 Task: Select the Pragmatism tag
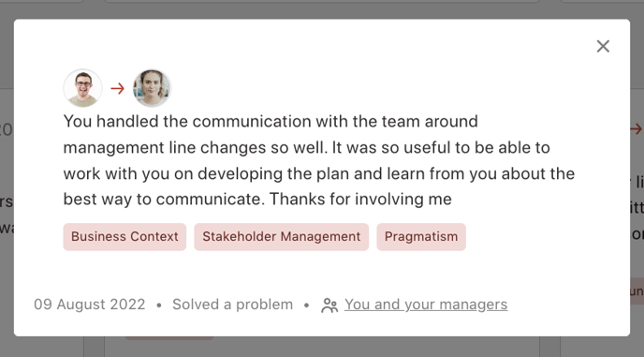coord(421,236)
